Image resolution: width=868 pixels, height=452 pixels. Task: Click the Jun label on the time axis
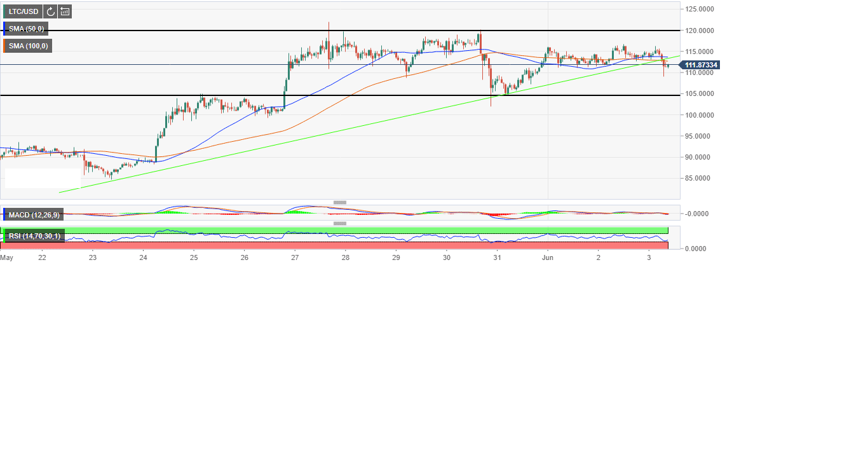(x=547, y=257)
